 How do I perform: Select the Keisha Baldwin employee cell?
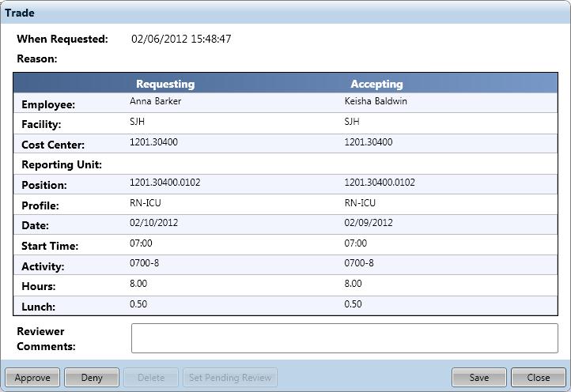click(x=376, y=101)
